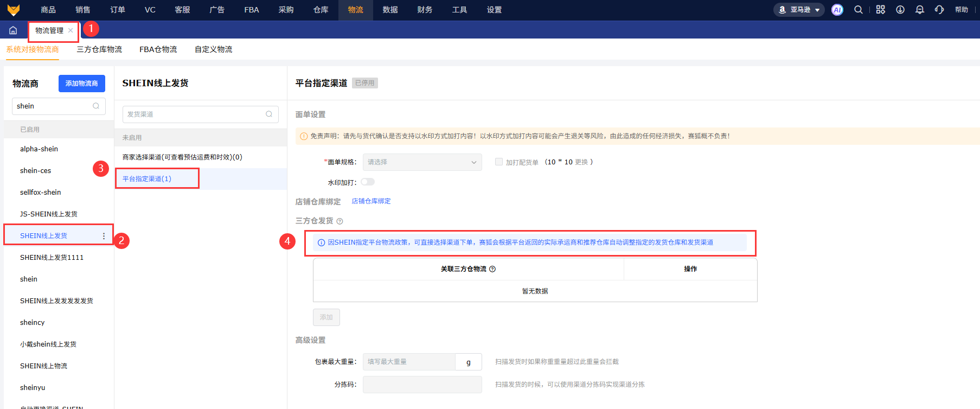Image resolution: width=980 pixels, height=409 pixels.
Task: Click the 帮助 link in the top bar
Action: [962, 10]
